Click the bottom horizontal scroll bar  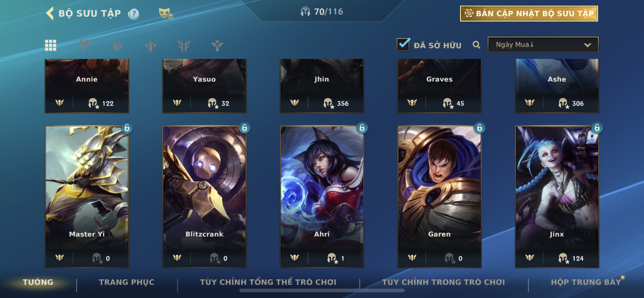coord(322,291)
